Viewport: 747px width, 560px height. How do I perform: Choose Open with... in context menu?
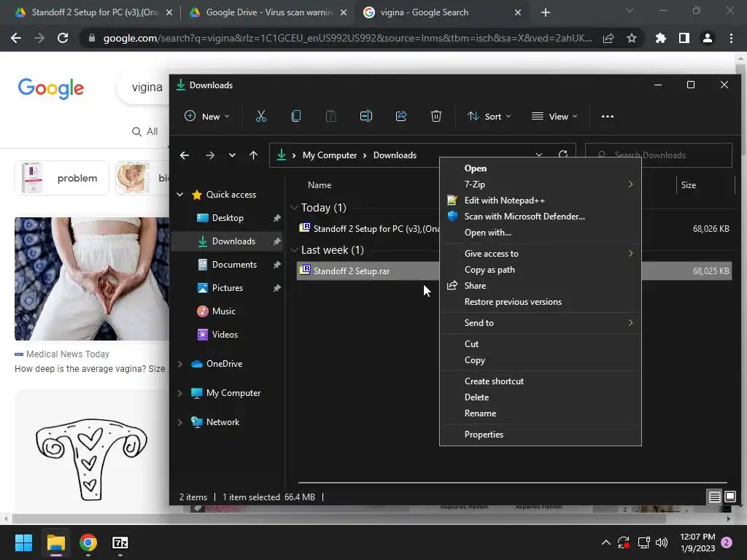tap(541, 233)
